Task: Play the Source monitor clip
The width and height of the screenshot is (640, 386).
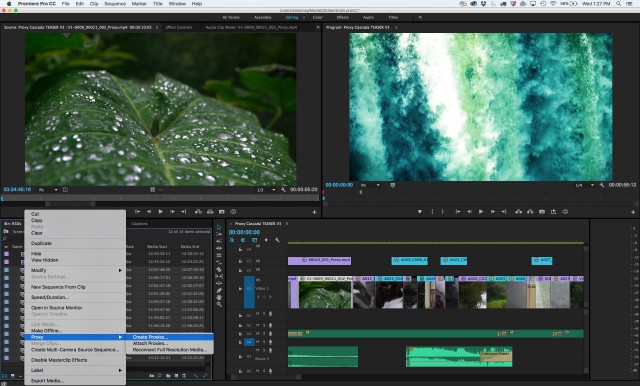Action: click(x=161, y=212)
